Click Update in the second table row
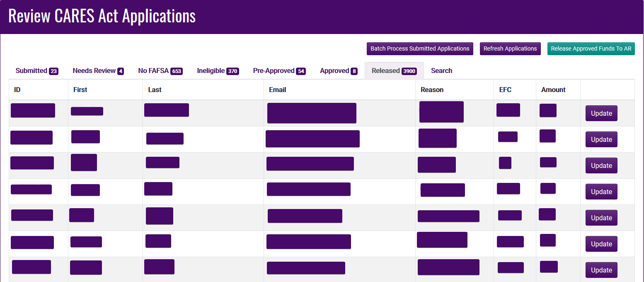Screen dimensions: 644x282 click(x=601, y=140)
